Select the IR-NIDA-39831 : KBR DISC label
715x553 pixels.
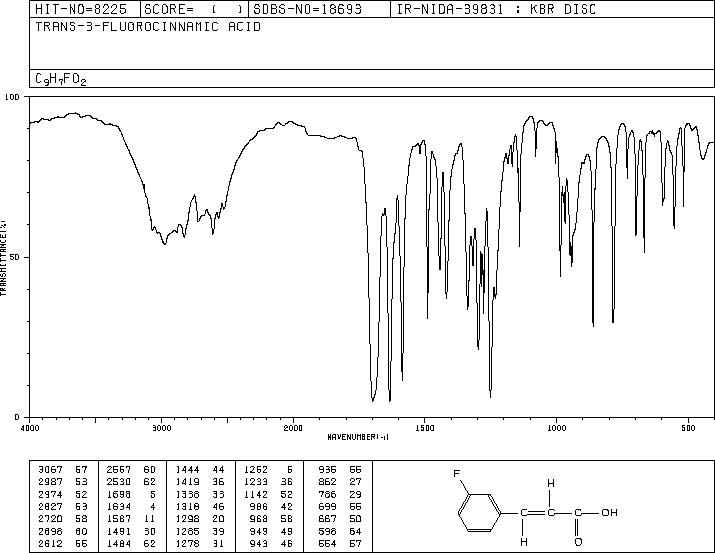point(496,9)
